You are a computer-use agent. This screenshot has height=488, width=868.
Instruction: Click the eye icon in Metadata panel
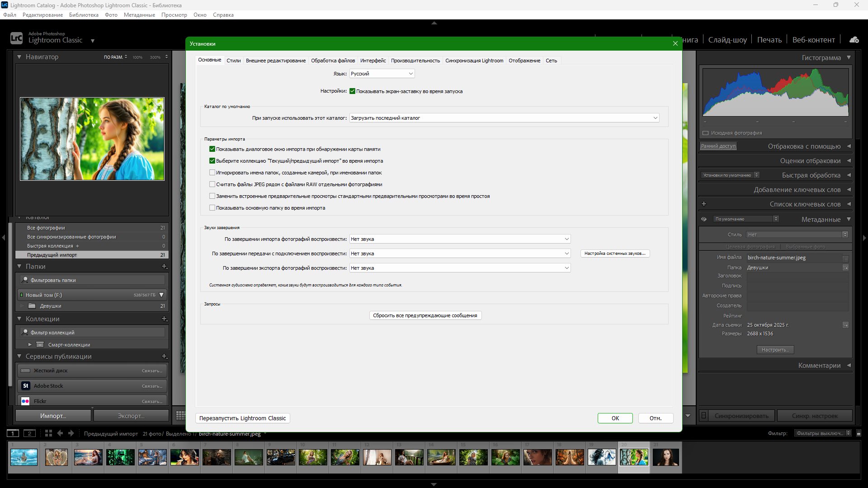tap(704, 219)
